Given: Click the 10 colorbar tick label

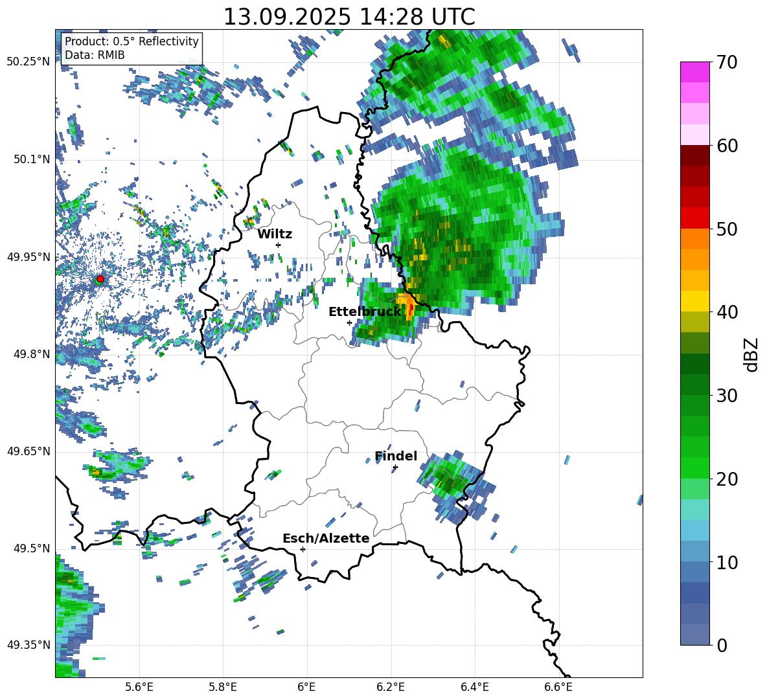Looking at the screenshot, I should click(x=727, y=563).
